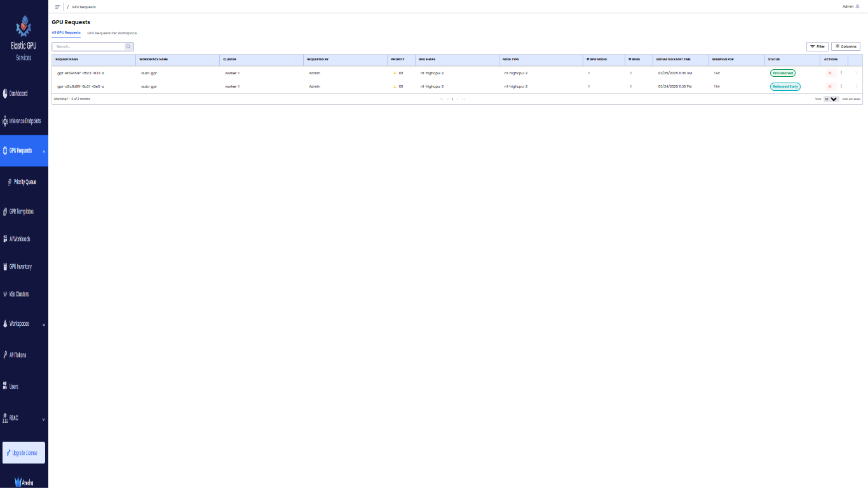Go to AI Workloads section
868x489 pixels.
[x=19, y=239]
